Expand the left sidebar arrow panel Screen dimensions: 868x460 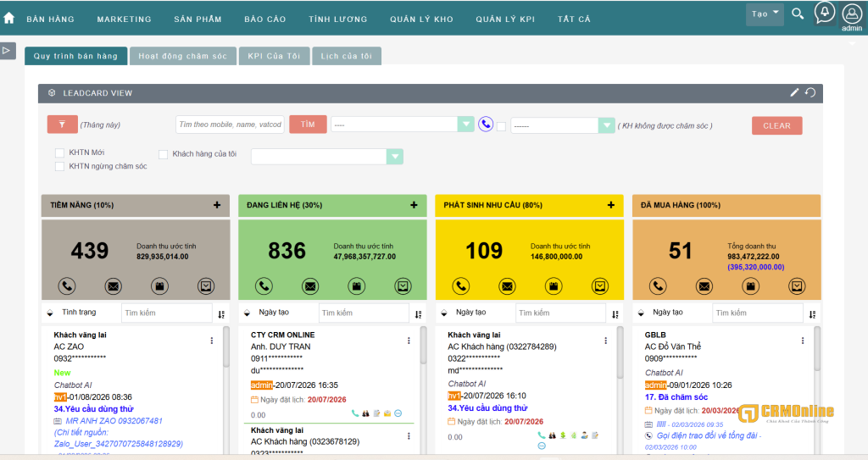7,50
